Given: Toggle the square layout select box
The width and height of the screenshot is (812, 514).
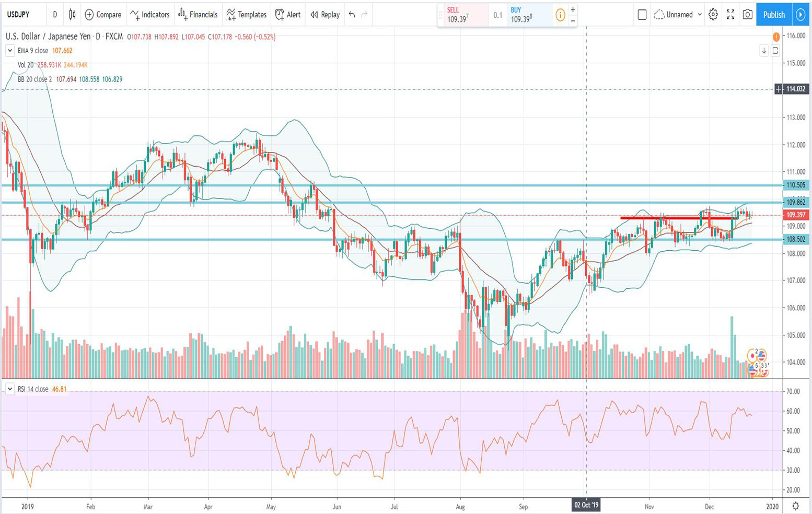Looking at the screenshot, I should click(642, 15).
